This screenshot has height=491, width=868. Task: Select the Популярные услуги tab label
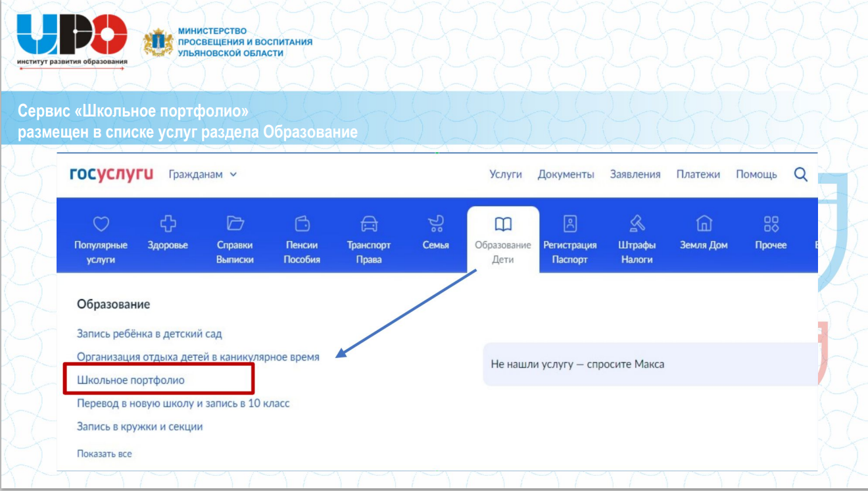pyautogui.click(x=101, y=252)
